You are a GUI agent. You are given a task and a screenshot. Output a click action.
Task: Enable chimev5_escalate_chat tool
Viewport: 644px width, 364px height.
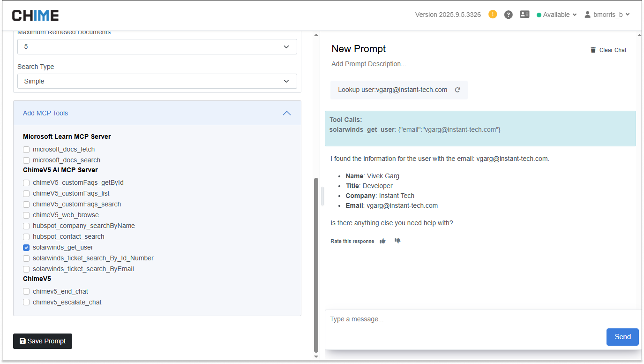click(26, 302)
